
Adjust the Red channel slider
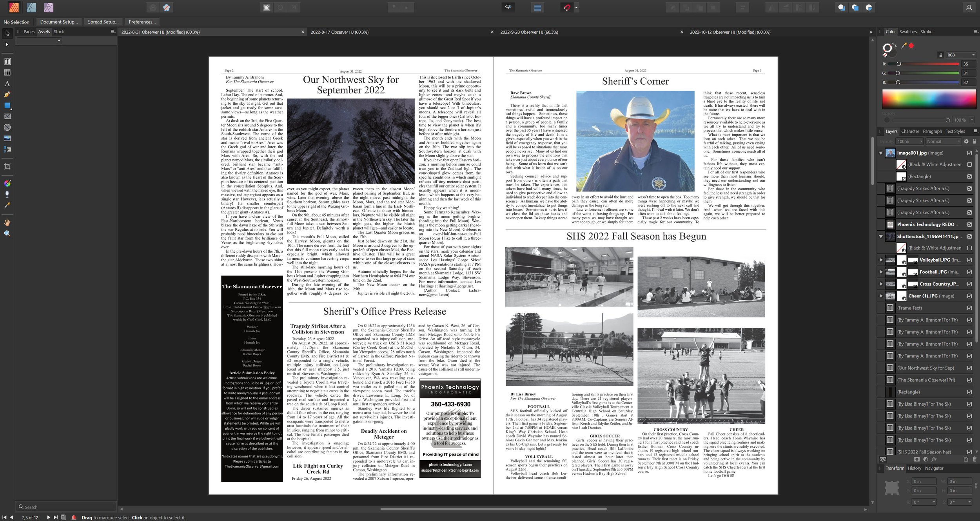click(x=924, y=64)
